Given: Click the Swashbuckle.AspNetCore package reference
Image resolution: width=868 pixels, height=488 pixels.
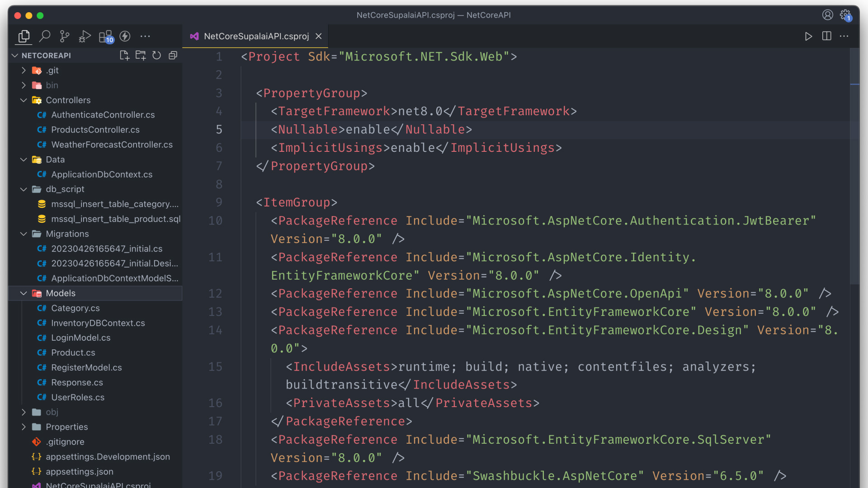Looking at the screenshot, I should (x=528, y=476).
